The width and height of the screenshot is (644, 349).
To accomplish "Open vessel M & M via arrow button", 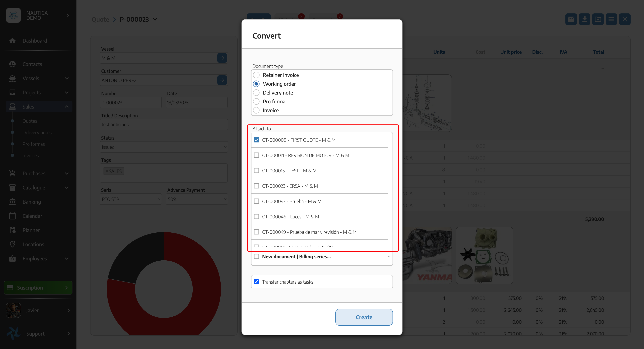I will click(x=222, y=58).
